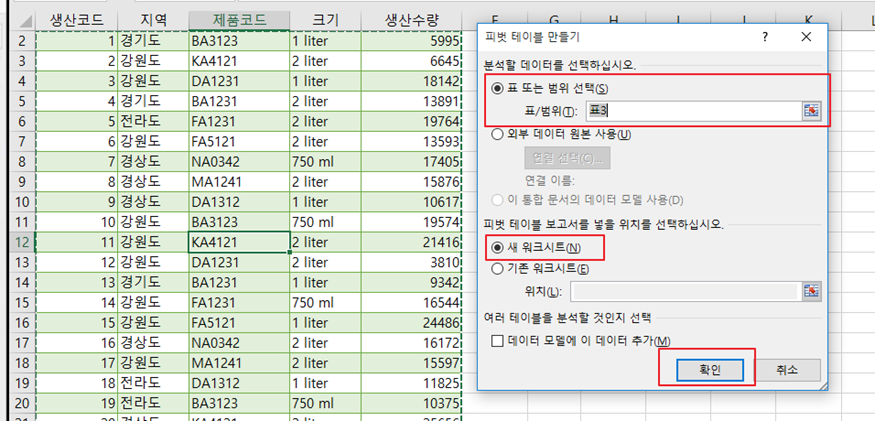Click the 위치 location input field

pos(685,291)
